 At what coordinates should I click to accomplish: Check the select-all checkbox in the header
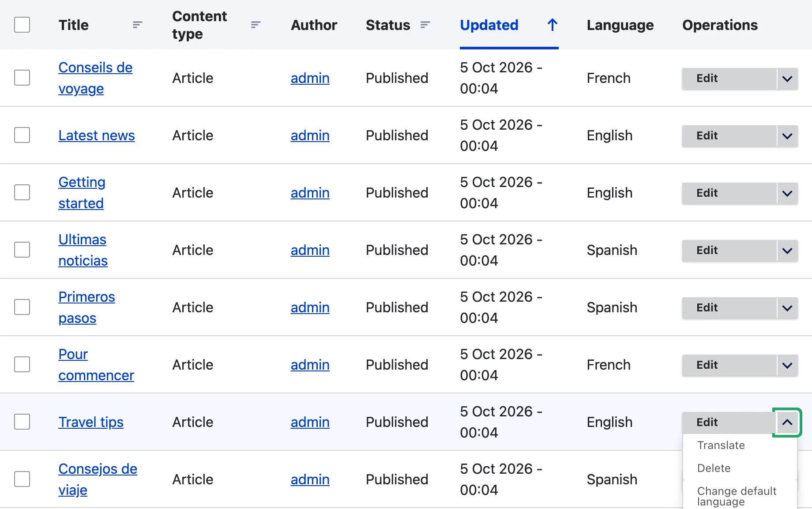22,25
